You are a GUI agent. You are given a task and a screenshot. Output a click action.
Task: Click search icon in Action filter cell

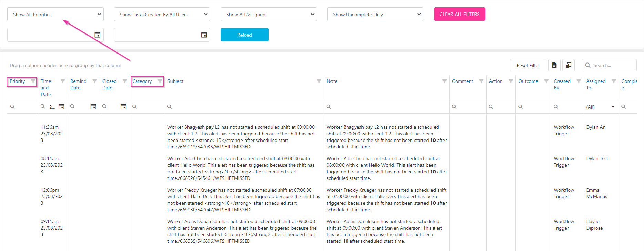pos(491,107)
